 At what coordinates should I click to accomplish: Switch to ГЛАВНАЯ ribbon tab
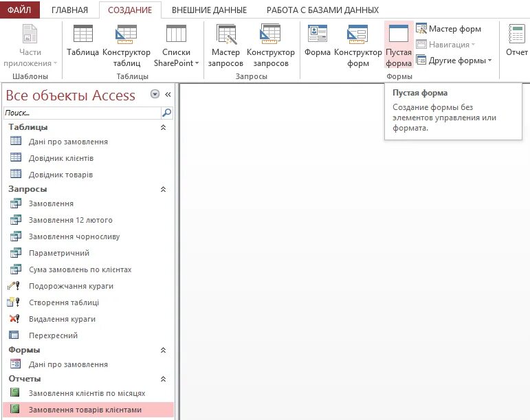69,10
